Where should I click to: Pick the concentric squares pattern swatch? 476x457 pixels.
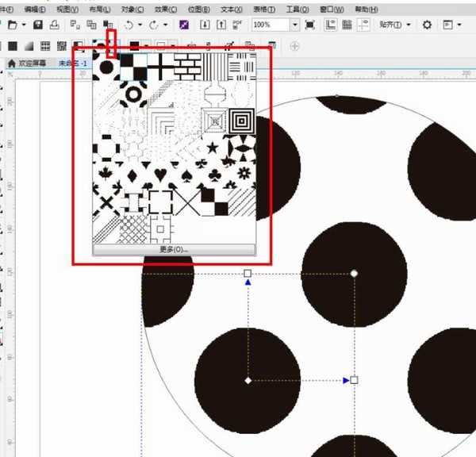pos(241,121)
